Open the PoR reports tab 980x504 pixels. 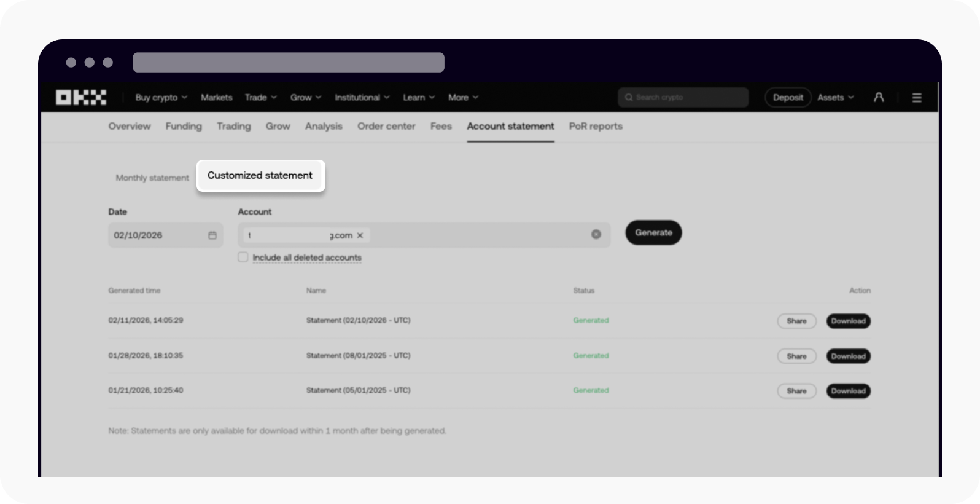click(596, 126)
